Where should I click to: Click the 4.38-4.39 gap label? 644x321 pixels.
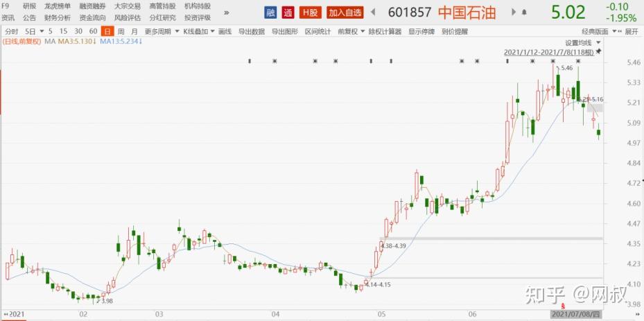(x=394, y=245)
